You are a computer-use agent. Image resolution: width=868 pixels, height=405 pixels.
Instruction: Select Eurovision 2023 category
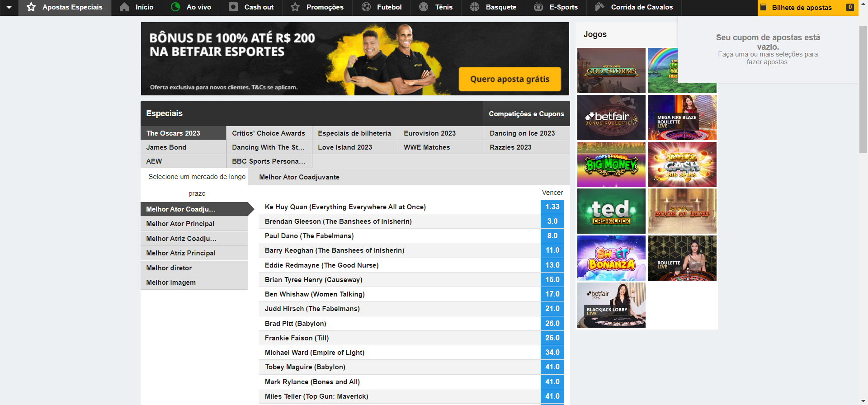pos(441,133)
